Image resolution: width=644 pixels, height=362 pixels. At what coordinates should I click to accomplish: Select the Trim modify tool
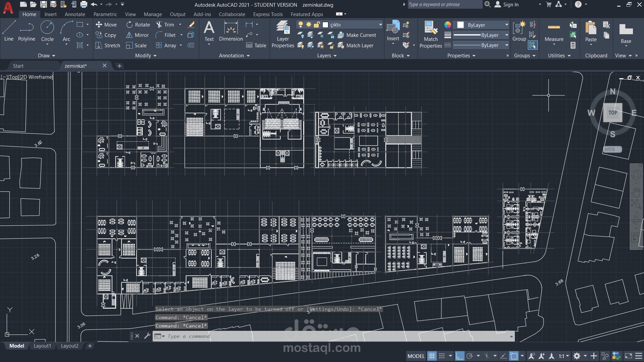(169, 24)
